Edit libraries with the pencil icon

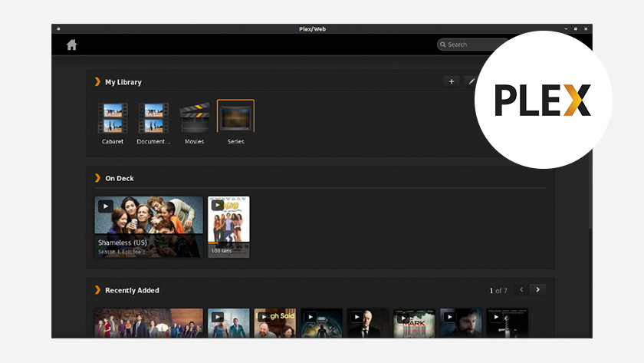coord(471,81)
